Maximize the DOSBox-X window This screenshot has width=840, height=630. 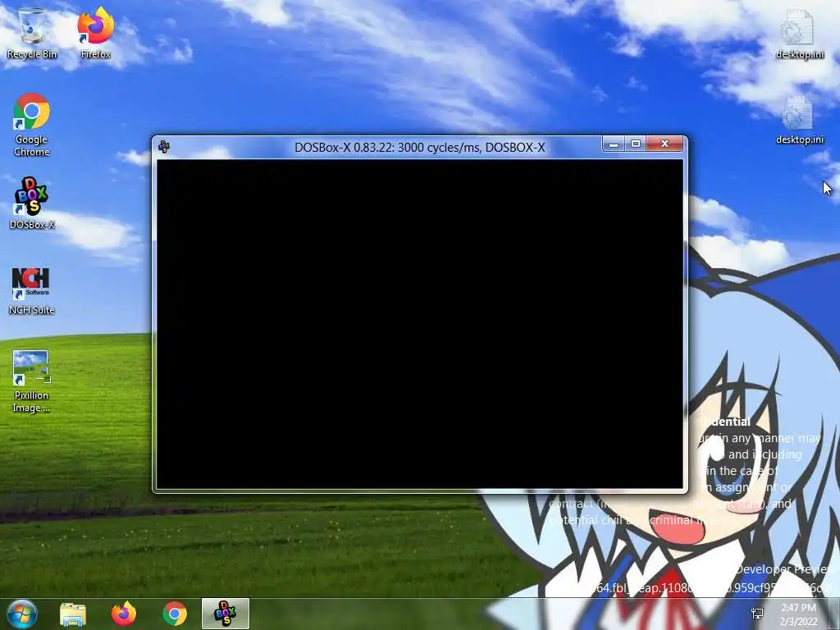[636, 144]
